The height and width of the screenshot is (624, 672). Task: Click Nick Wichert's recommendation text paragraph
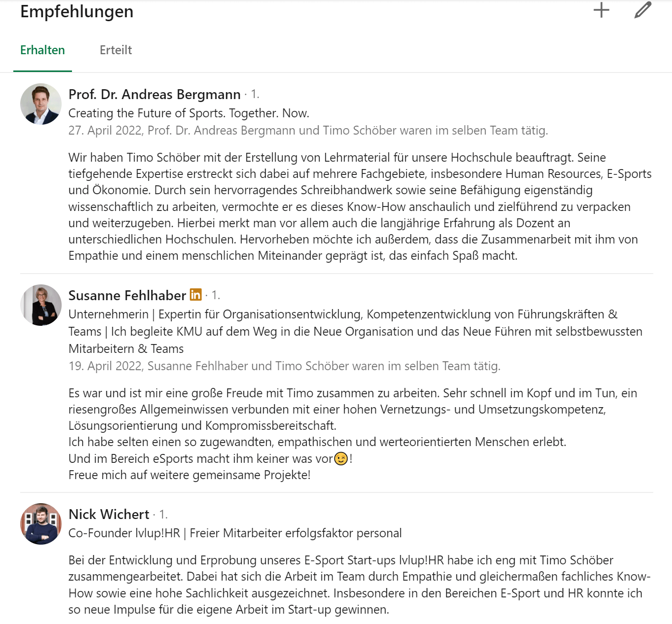click(360, 585)
